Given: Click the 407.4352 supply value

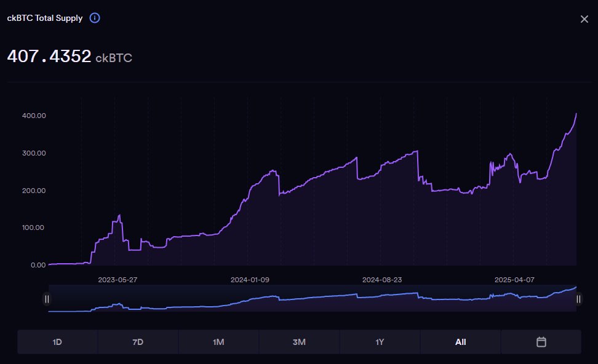Looking at the screenshot, I should click(49, 57).
